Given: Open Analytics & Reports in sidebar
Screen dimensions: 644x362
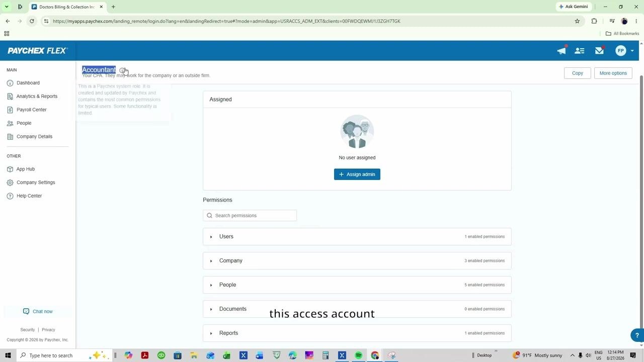Looking at the screenshot, I should (x=38, y=97).
